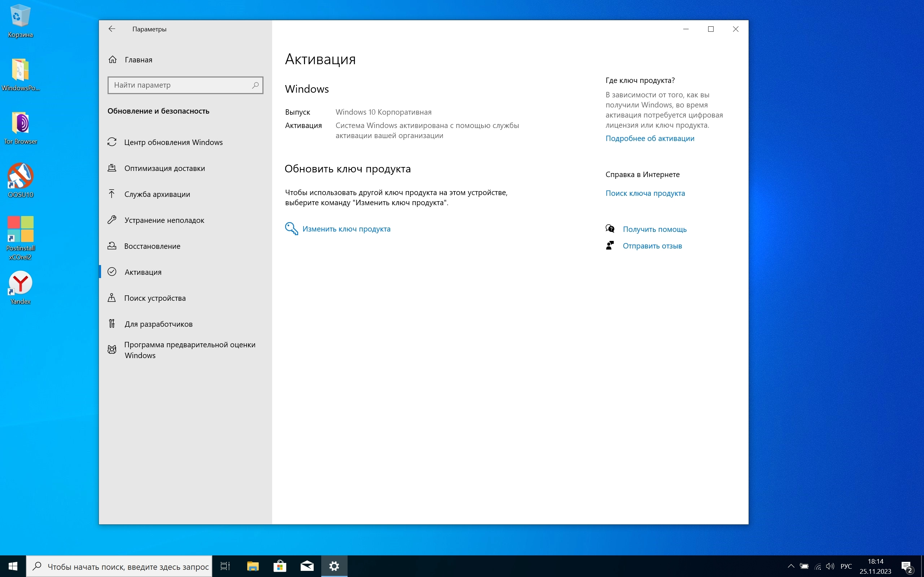Click Изменить ключ продукта link
This screenshot has width=924, height=577.
346,229
